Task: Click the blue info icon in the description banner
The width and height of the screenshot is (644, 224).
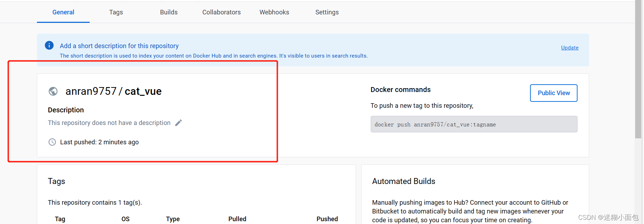Action: tap(49, 45)
